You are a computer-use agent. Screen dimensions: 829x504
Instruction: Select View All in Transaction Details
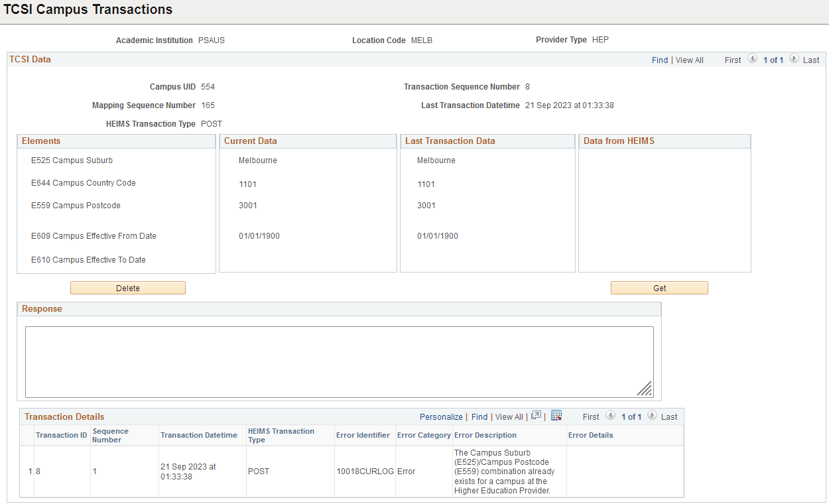[x=509, y=416]
